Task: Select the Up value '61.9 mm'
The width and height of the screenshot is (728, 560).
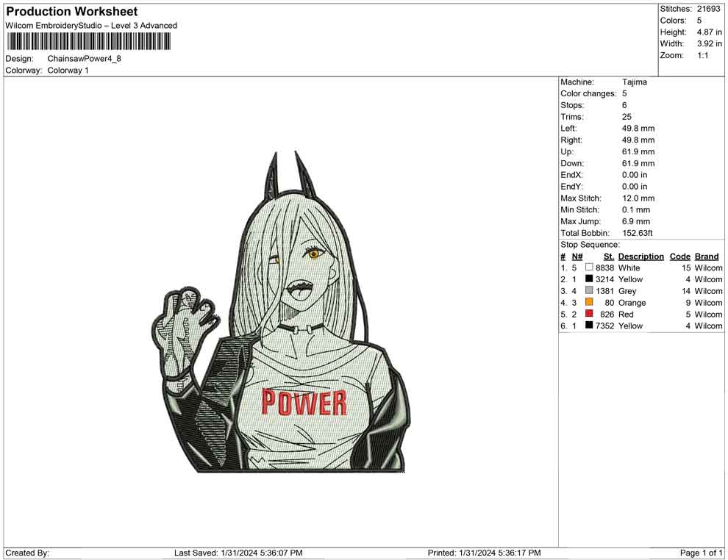Action: point(638,151)
